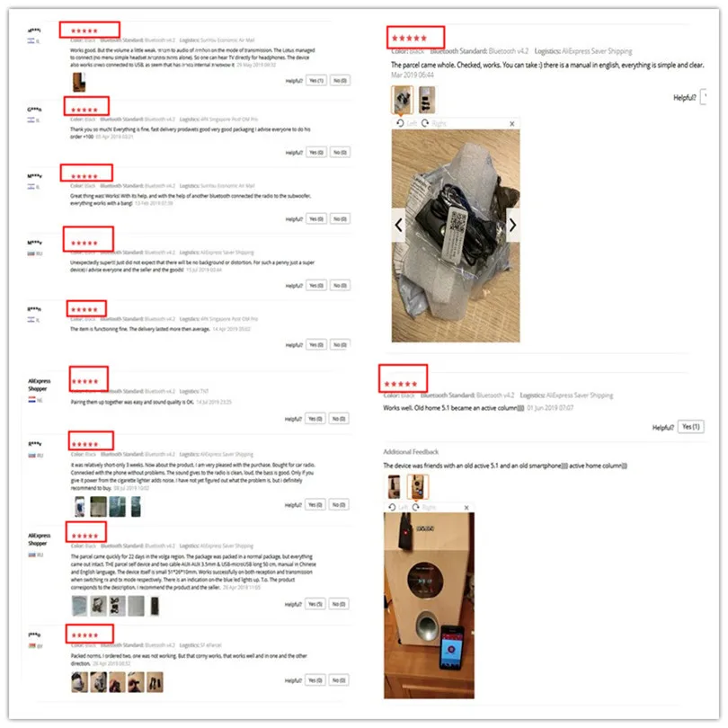Image resolution: width=728 pixels, height=728 pixels.
Task: Click Yes (5) on the volga region parcel review
Action: pos(315,604)
